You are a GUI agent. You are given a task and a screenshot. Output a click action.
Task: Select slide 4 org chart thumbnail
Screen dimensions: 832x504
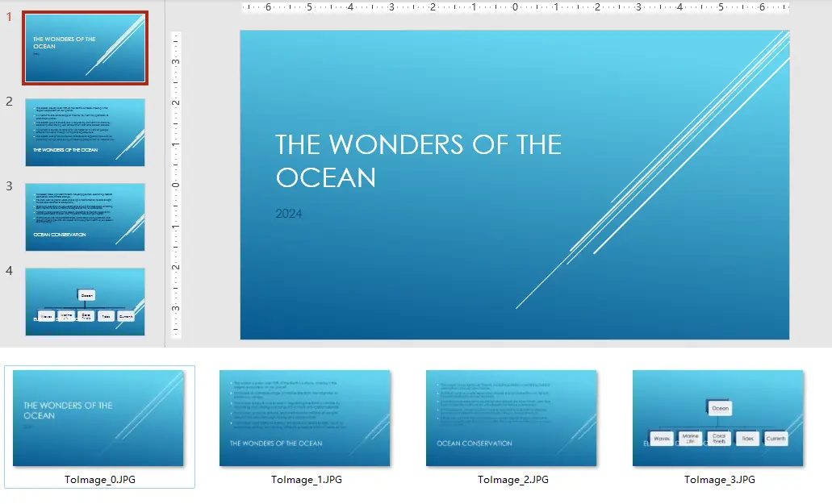pyautogui.click(x=85, y=302)
